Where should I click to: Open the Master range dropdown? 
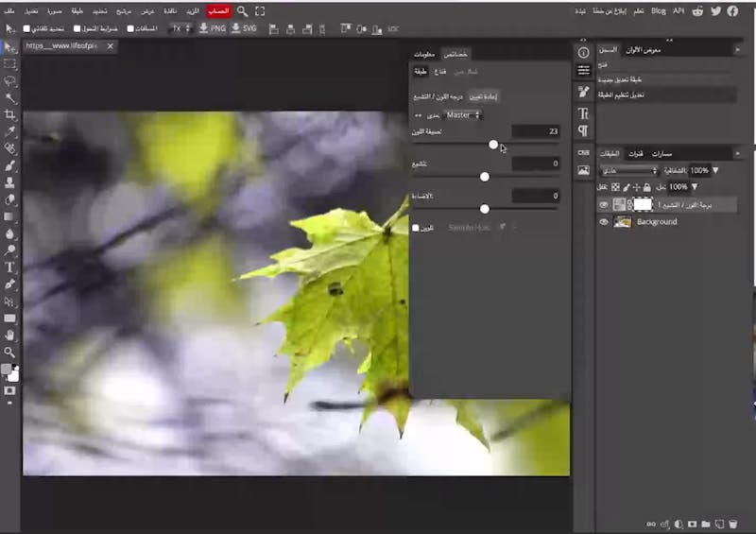[463, 114]
